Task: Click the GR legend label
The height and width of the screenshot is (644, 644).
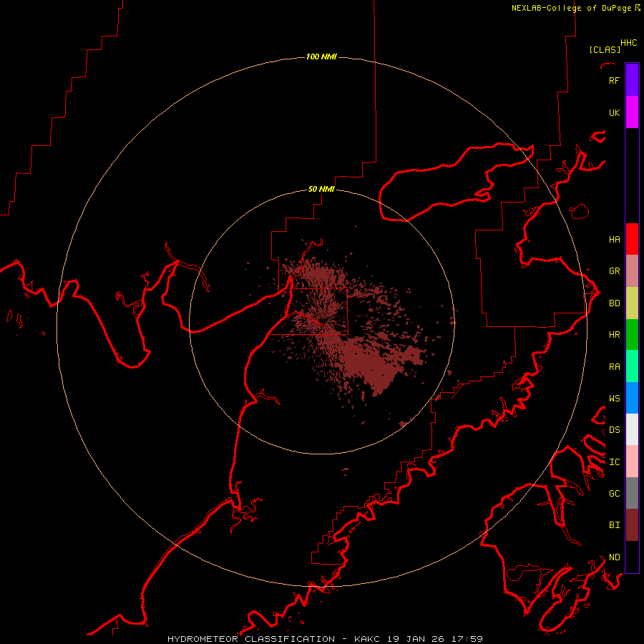Action: pyautogui.click(x=614, y=271)
